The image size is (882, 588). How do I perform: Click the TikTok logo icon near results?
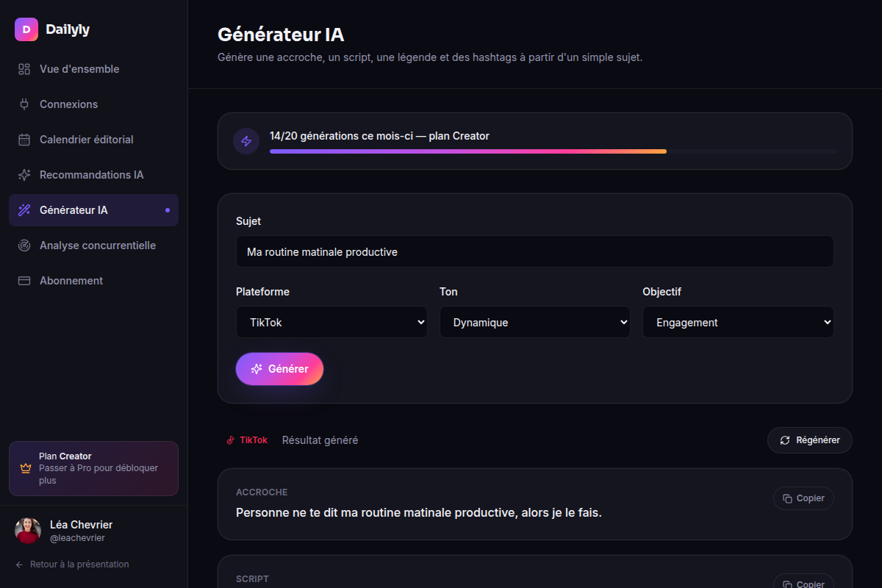click(x=230, y=440)
